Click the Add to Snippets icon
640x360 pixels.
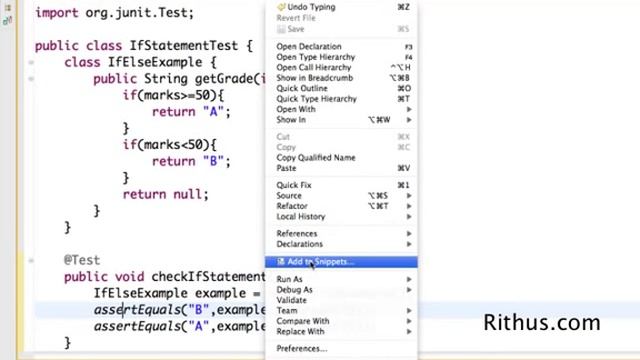pyautogui.click(x=281, y=262)
